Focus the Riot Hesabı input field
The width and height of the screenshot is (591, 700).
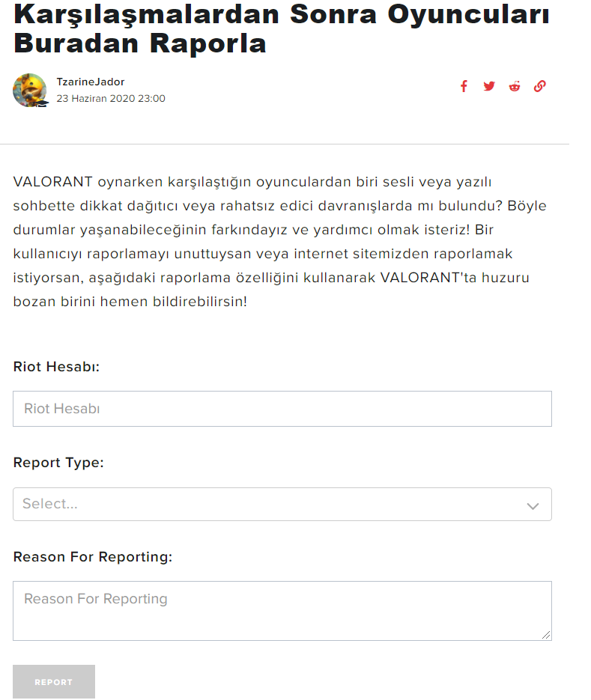coord(282,409)
